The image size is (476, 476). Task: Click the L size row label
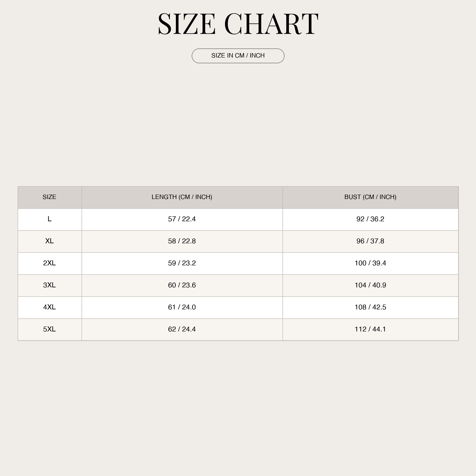click(x=50, y=219)
